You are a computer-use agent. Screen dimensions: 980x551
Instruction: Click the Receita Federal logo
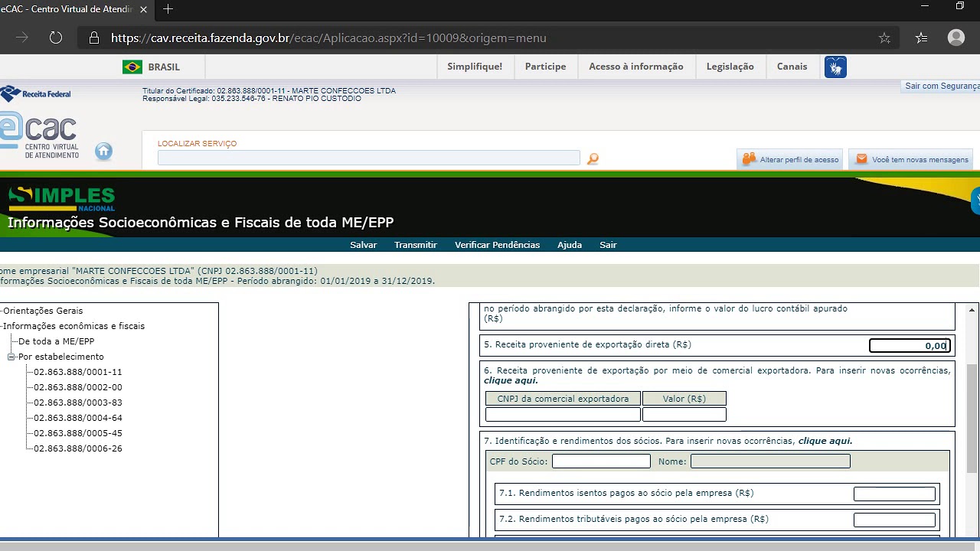35,93
